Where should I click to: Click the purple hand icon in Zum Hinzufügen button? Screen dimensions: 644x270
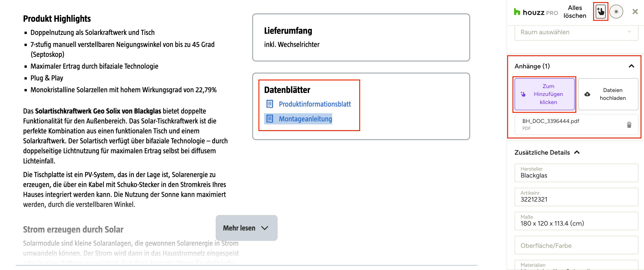[x=523, y=94]
